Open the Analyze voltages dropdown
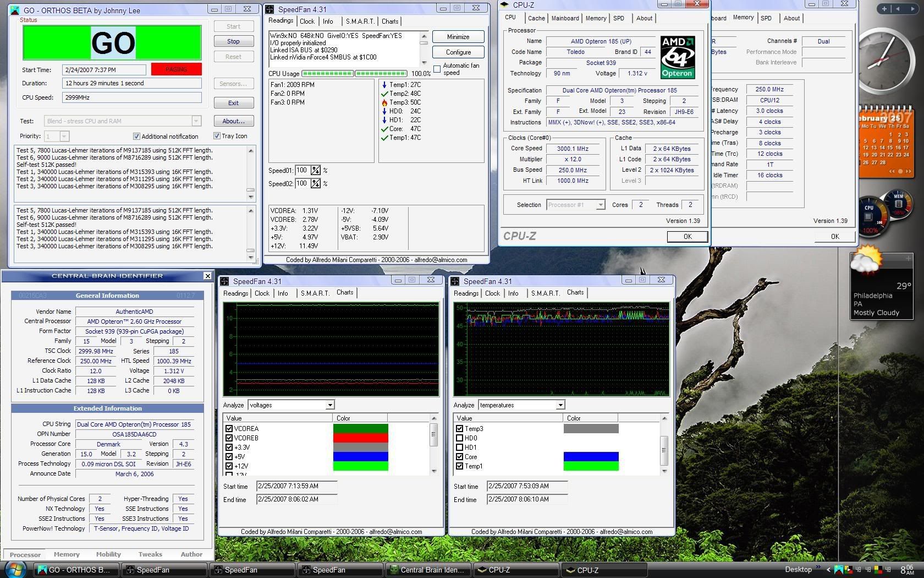 (x=329, y=405)
